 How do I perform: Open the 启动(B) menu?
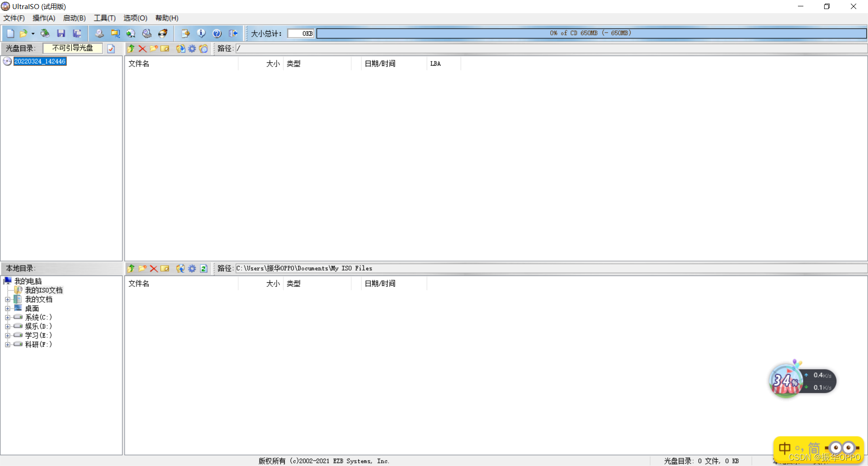click(74, 18)
